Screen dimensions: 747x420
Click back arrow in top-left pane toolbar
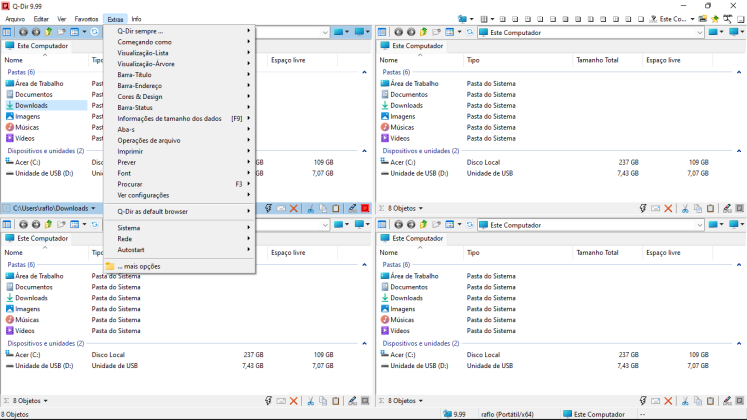click(23, 32)
